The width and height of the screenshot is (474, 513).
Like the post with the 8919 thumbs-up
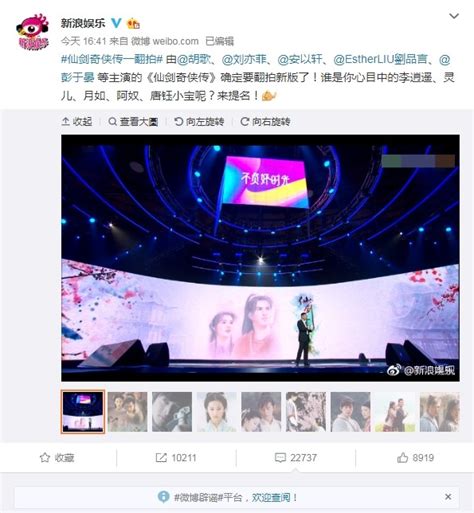(x=415, y=458)
